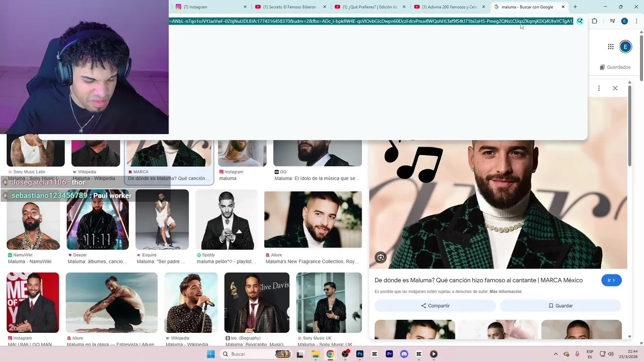Open the Wikipedia singing Maluma image
The width and height of the screenshot is (644, 362).
(x=191, y=303)
